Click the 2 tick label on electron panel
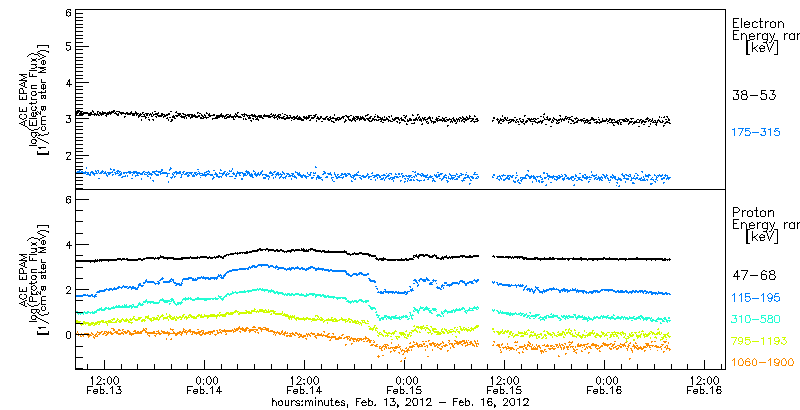 coord(66,155)
